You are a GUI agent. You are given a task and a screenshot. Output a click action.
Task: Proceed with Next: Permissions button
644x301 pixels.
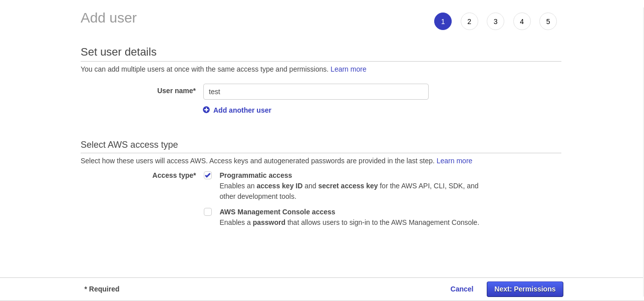point(525,289)
